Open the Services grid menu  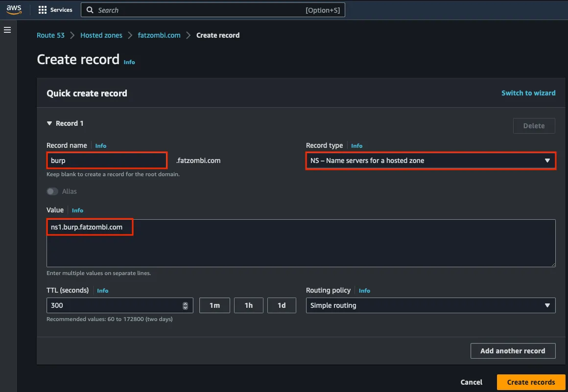55,10
